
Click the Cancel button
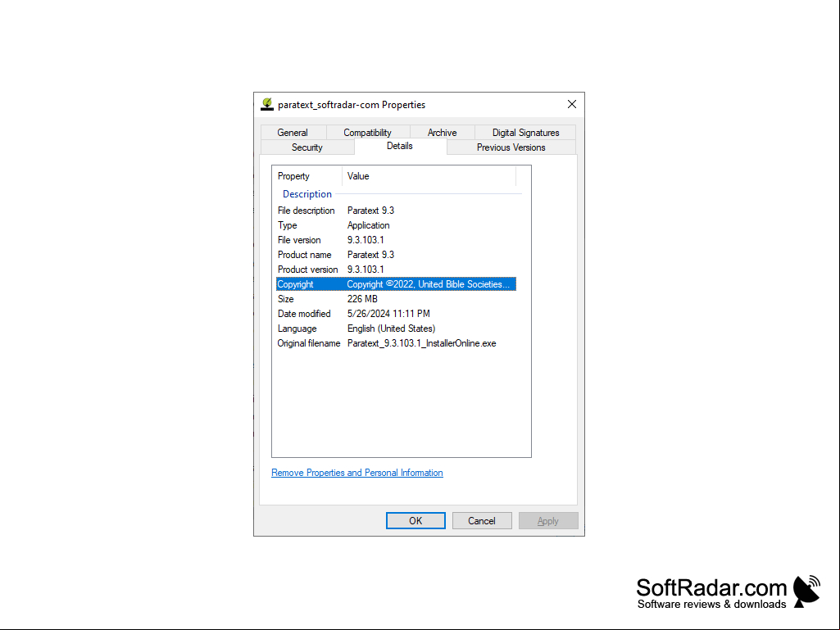482,521
